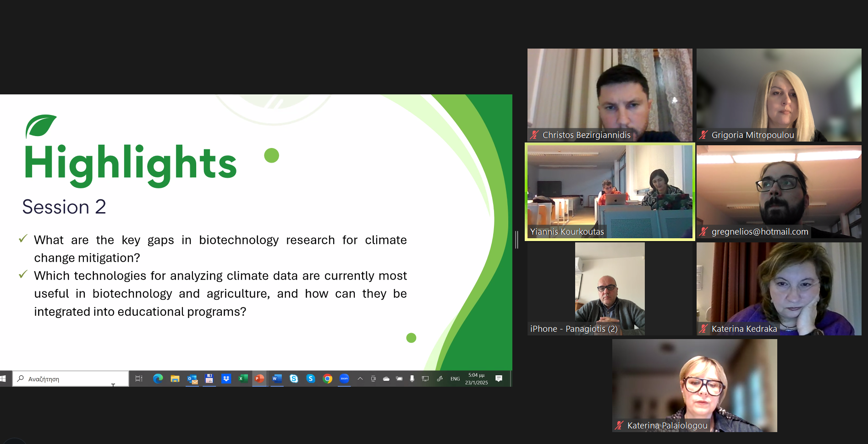This screenshot has height=444, width=868.
Task: Open Outlook from taskbar
Action: tap(192, 379)
